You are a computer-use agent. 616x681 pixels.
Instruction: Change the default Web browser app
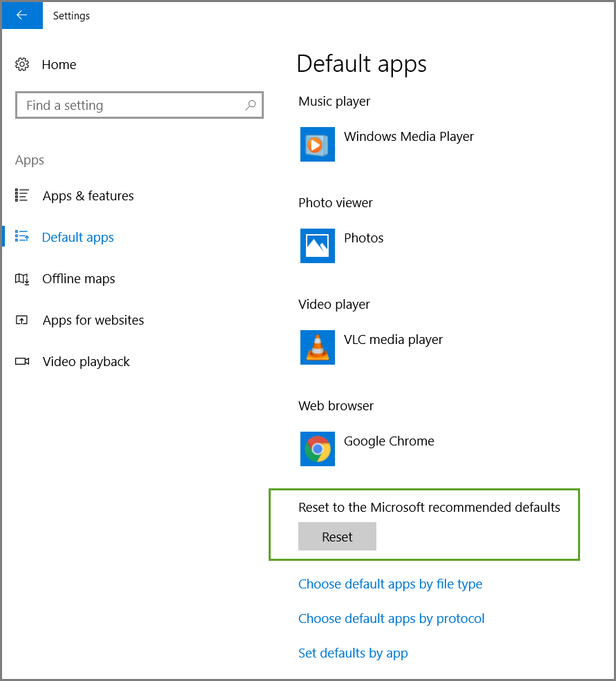389,442
